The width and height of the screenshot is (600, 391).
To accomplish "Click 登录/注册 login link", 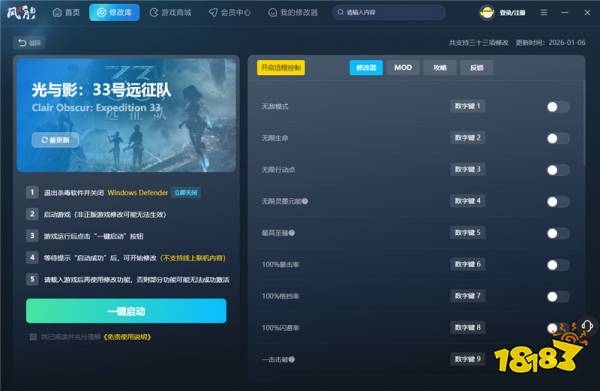I will [512, 13].
